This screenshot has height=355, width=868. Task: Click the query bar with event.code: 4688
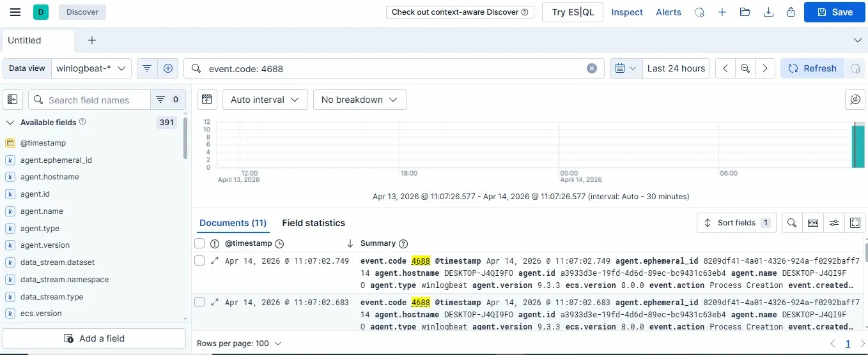coord(394,68)
